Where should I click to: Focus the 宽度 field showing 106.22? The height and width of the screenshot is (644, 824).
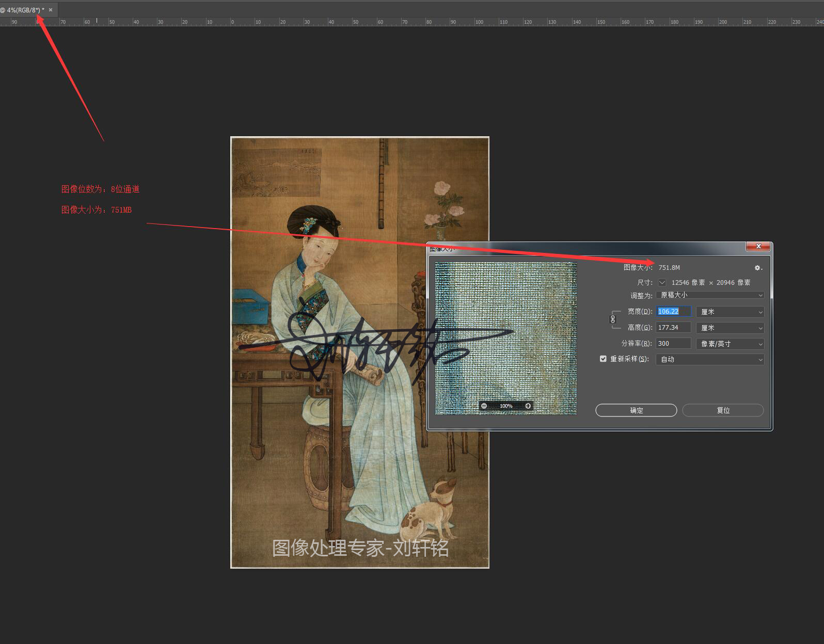[673, 312]
